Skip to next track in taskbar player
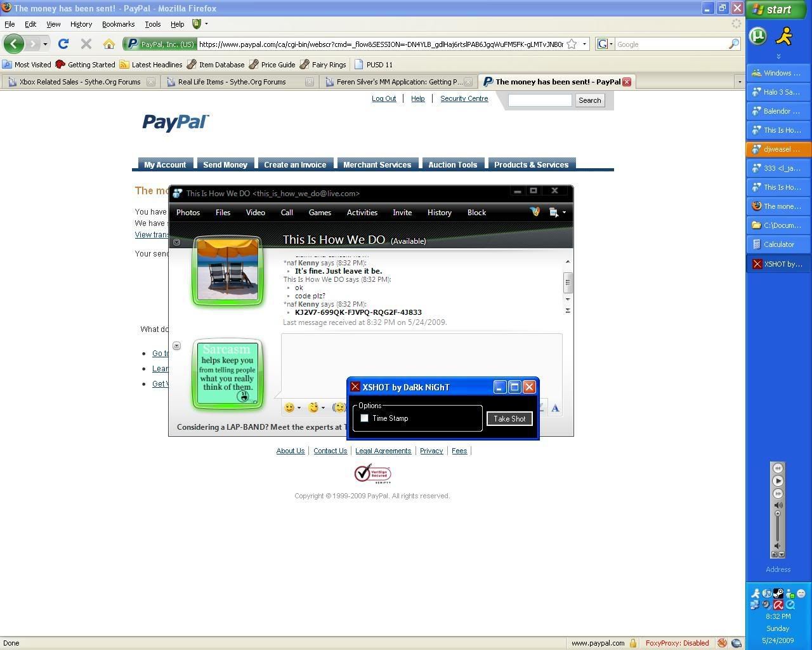The width and height of the screenshot is (812, 650). coord(778,493)
